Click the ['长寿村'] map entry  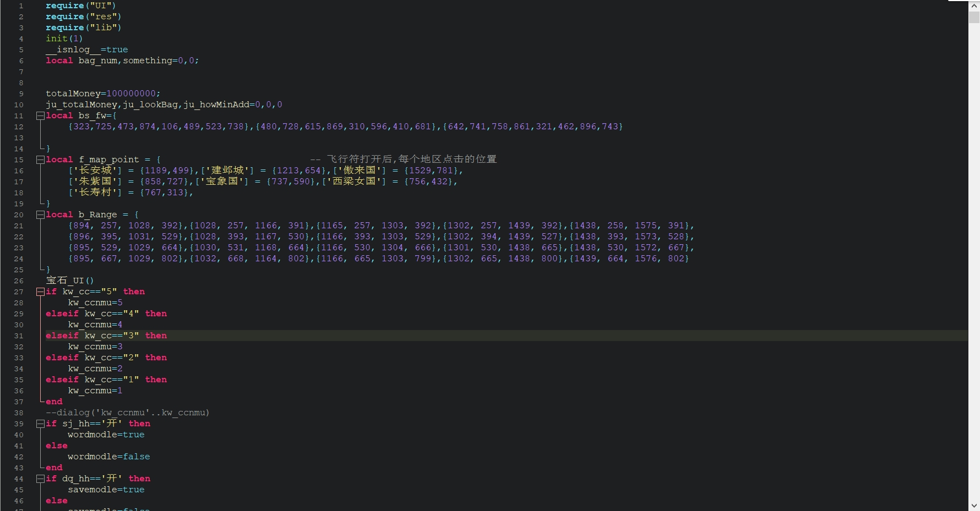(x=128, y=193)
